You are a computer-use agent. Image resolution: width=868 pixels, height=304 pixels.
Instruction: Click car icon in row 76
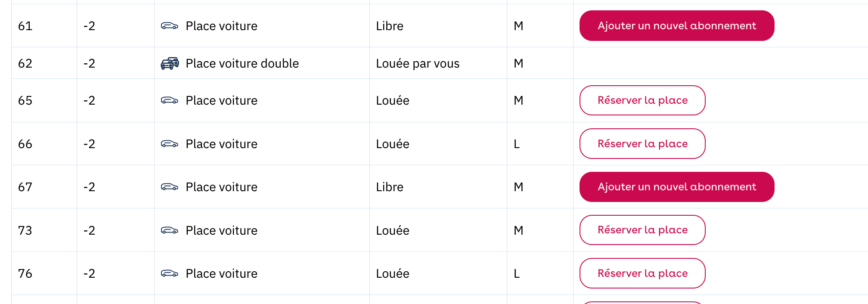click(170, 273)
